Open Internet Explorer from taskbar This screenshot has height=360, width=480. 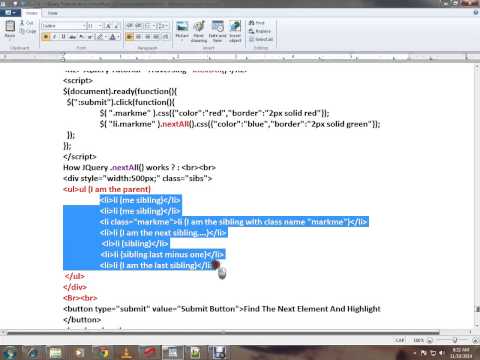[x=33, y=353]
